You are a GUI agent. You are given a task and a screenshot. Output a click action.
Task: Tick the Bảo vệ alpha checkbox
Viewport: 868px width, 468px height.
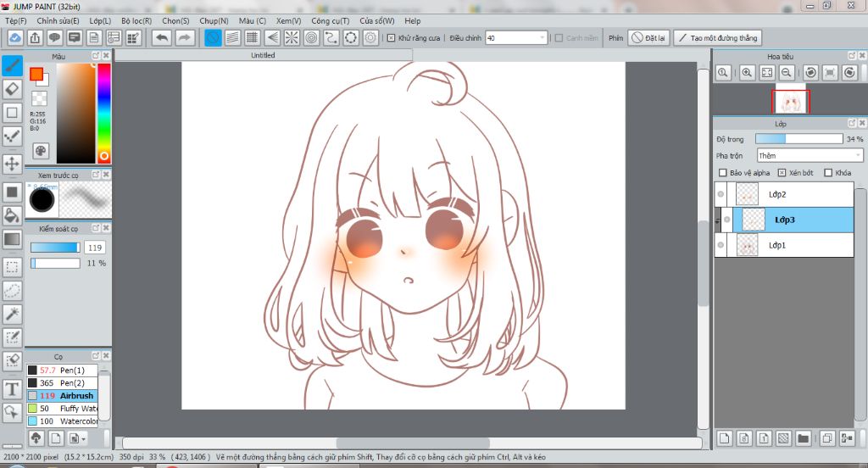(x=722, y=173)
